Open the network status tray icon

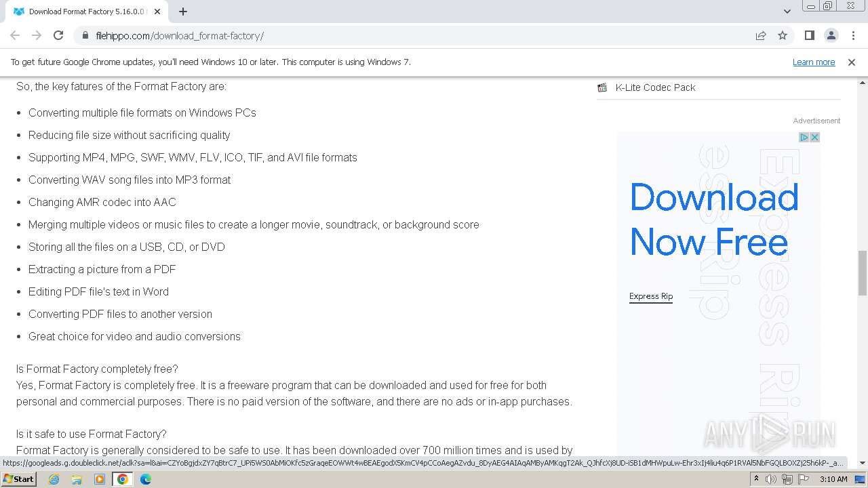[x=787, y=479]
